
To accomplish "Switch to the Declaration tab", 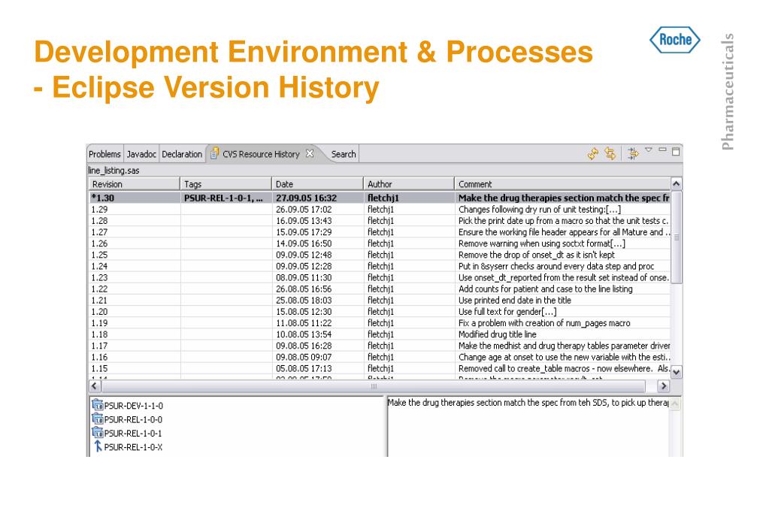I will tap(181, 154).
